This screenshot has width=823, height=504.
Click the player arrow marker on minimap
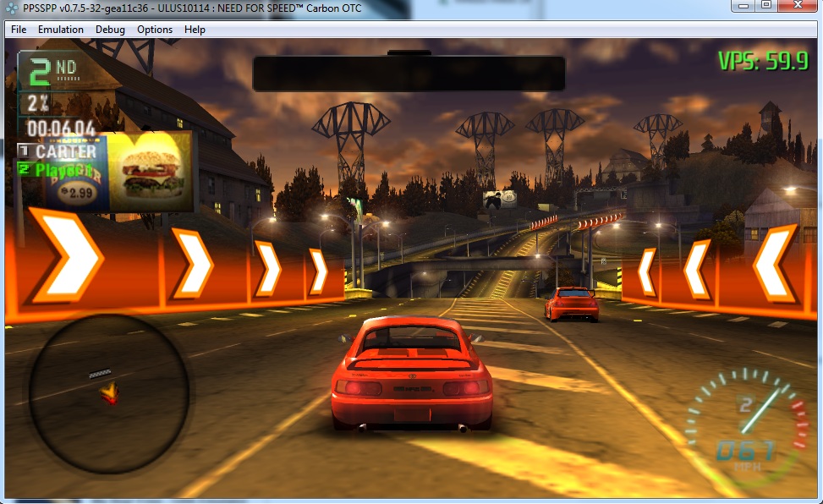point(110,392)
